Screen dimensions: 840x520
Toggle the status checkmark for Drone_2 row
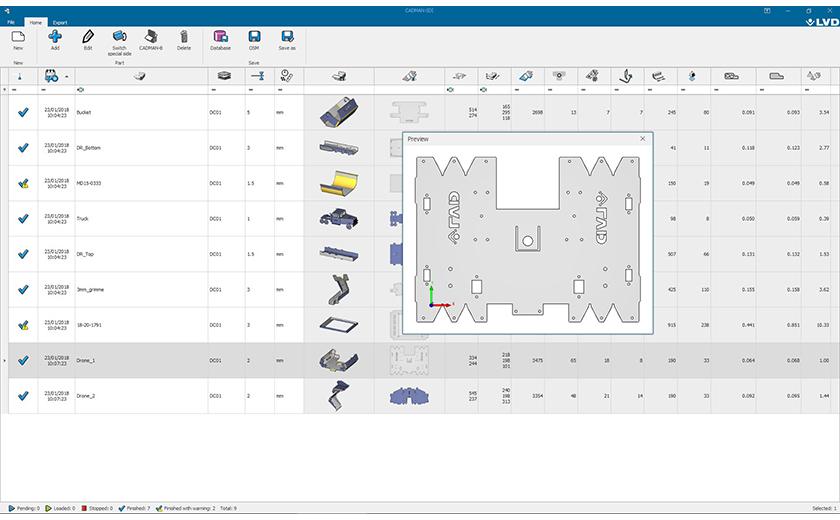(23, 396)
